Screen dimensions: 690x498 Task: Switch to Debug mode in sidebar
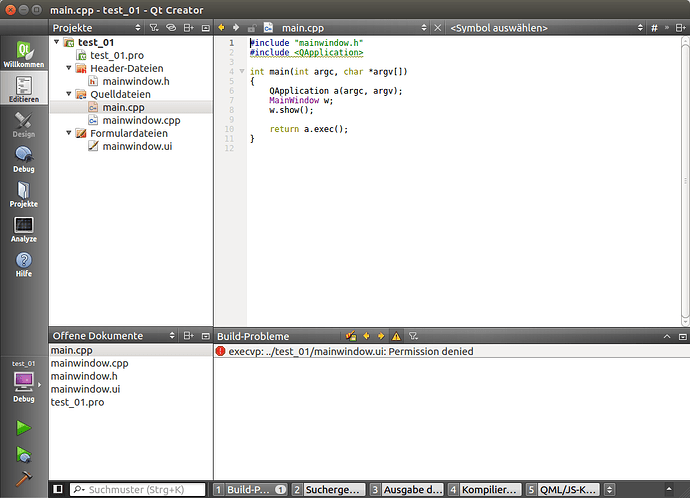(24, 159)
